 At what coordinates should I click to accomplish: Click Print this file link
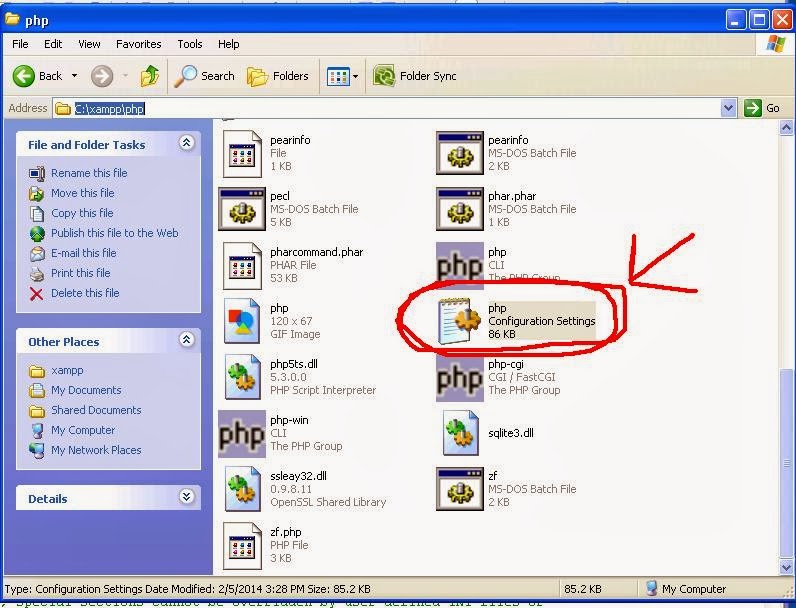click(81, 273)
